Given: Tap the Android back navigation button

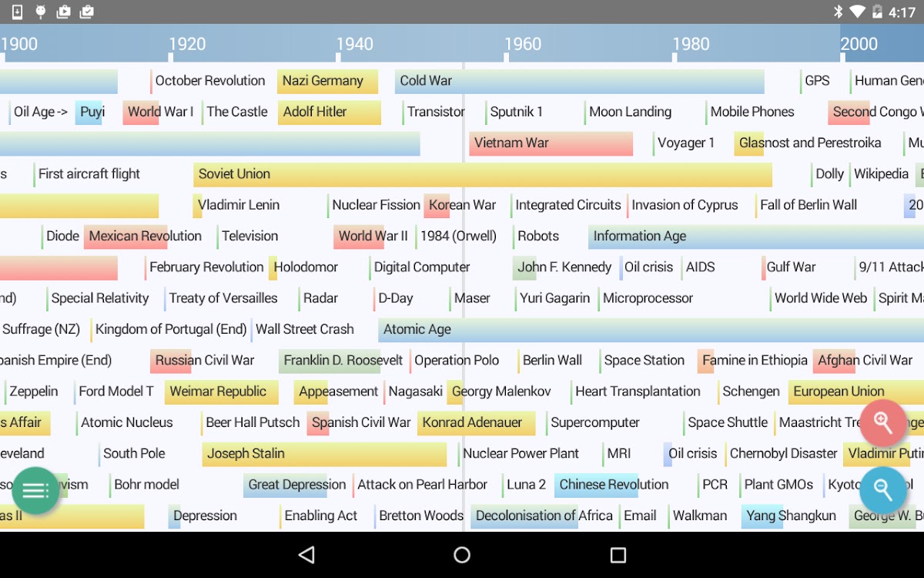Looking at the screenshot, I should click(x=306, y=555).
